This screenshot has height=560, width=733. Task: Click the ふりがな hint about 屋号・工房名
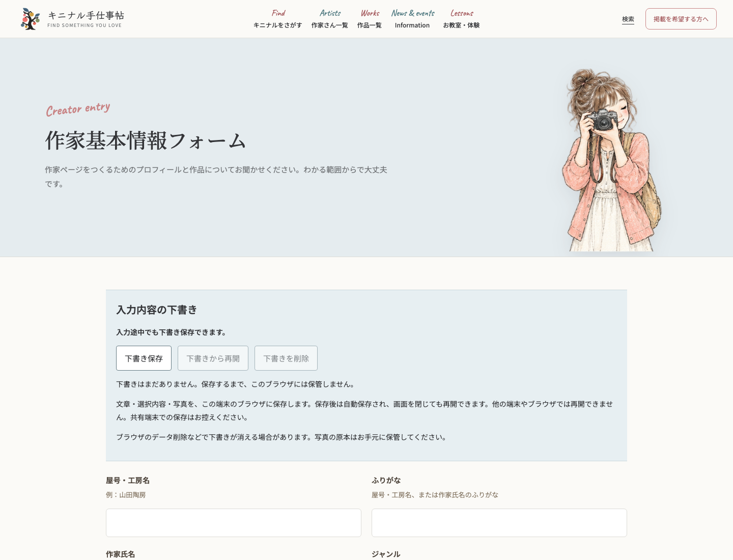click(435, 495)
